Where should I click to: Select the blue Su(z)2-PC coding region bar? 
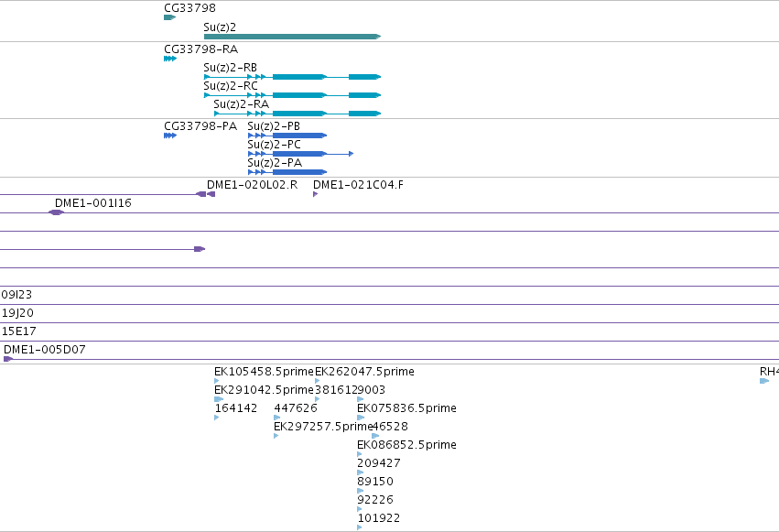click(x=300, y=154)
